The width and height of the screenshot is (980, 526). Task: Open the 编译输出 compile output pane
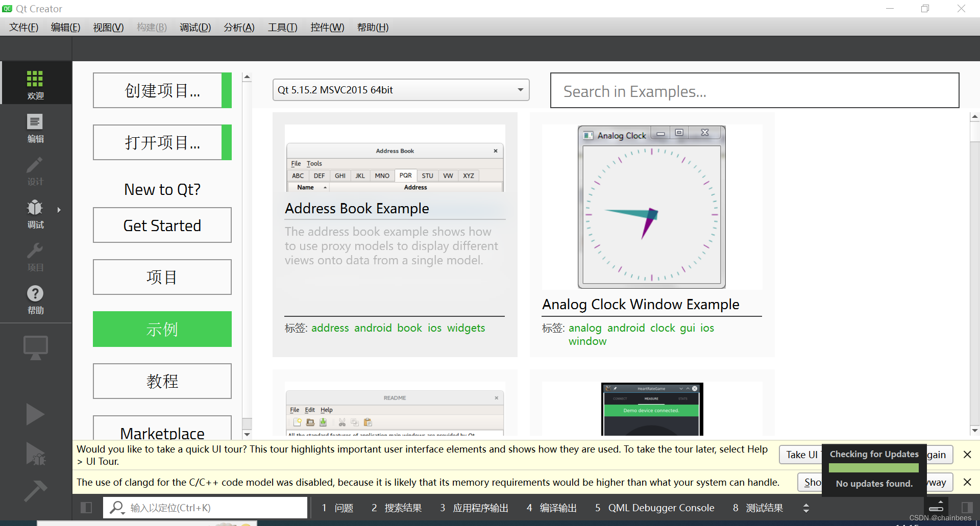click(x=552, y=508)
